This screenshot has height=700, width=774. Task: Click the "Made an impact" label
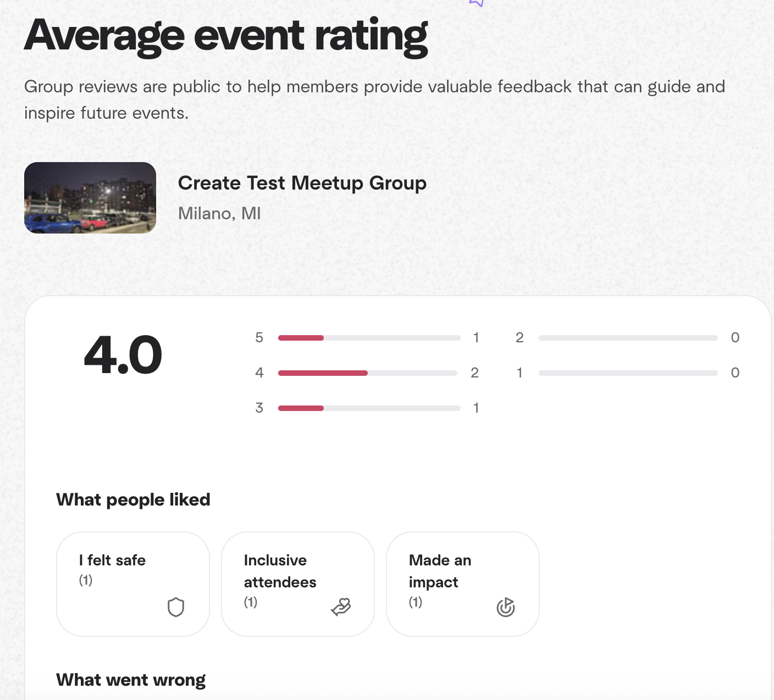pyautogui.click(x=440, y=571)
